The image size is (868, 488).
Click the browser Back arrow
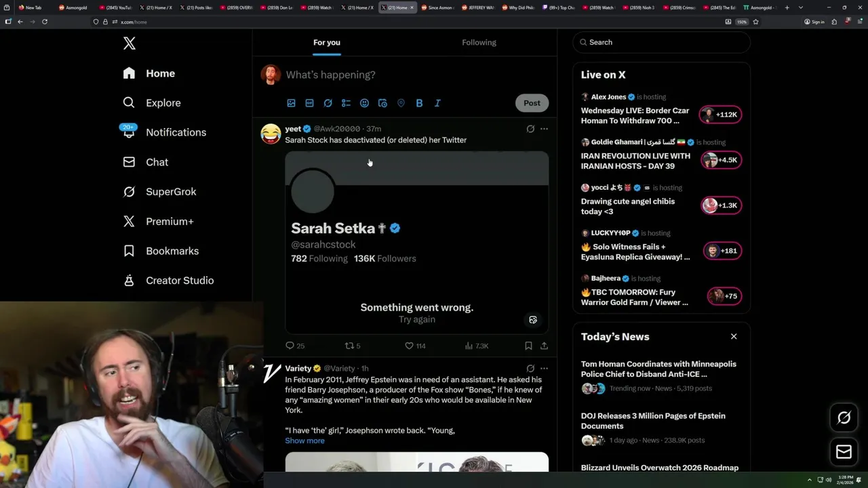pos(20,22)
